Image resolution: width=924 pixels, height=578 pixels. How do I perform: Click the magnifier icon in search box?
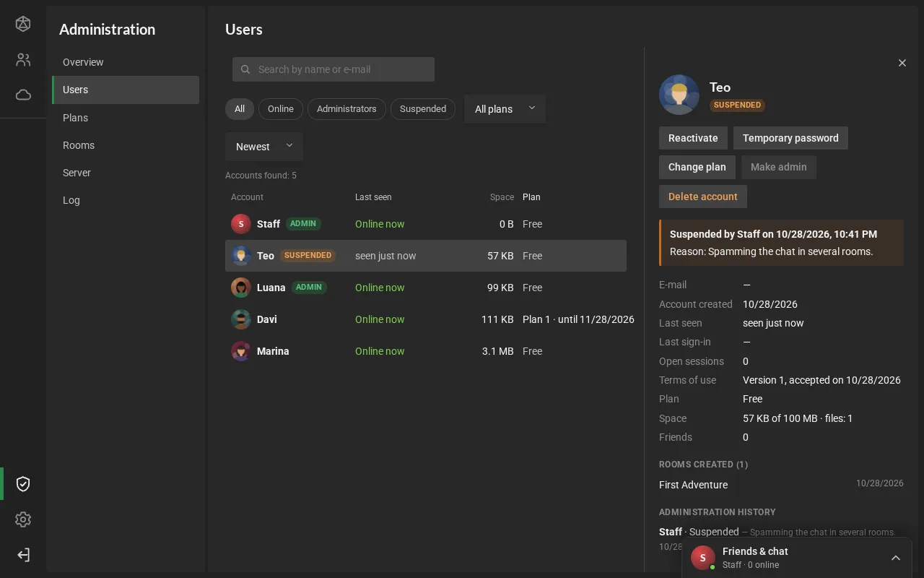(x=245, y=69)
